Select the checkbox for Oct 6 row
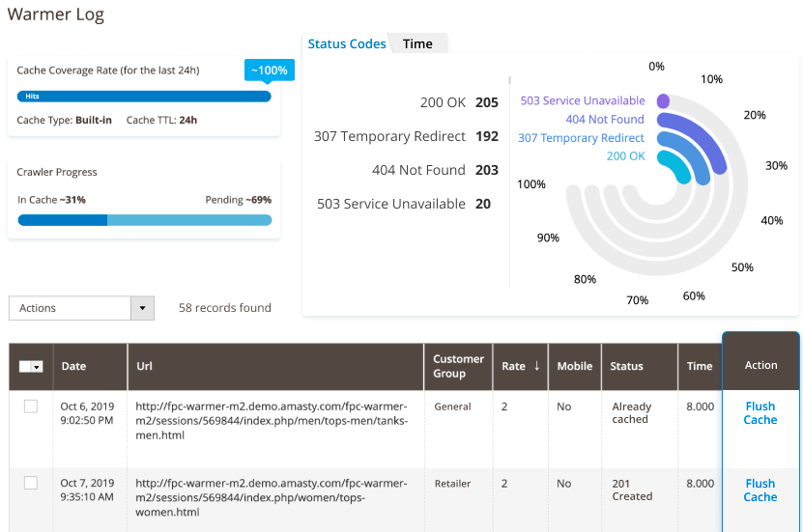 [x=31, y=406]
